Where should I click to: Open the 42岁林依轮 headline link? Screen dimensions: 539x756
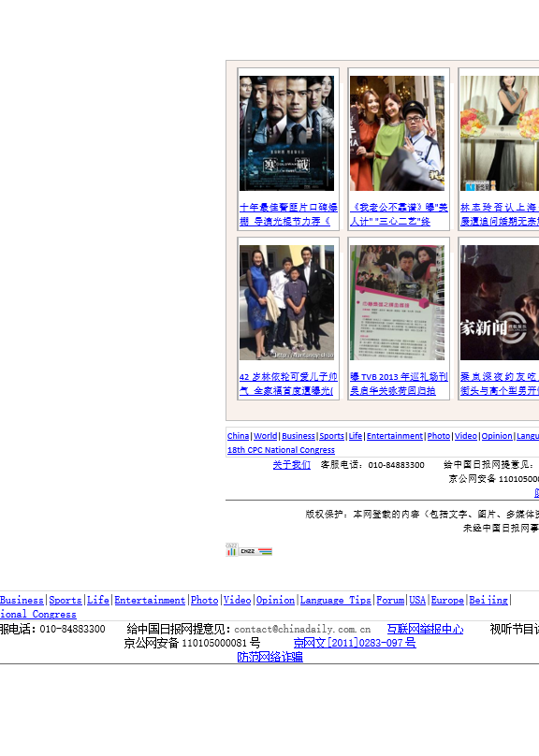click(288, 384)
